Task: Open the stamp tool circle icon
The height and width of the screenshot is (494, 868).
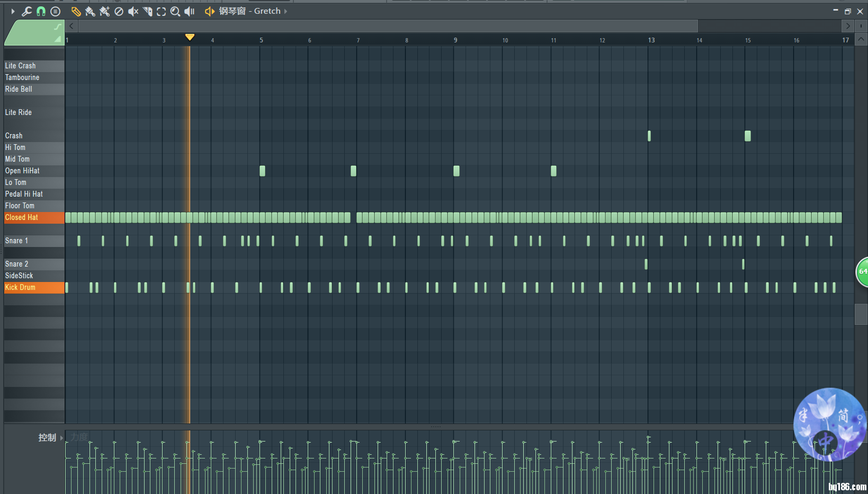Action: click(55, 11)
